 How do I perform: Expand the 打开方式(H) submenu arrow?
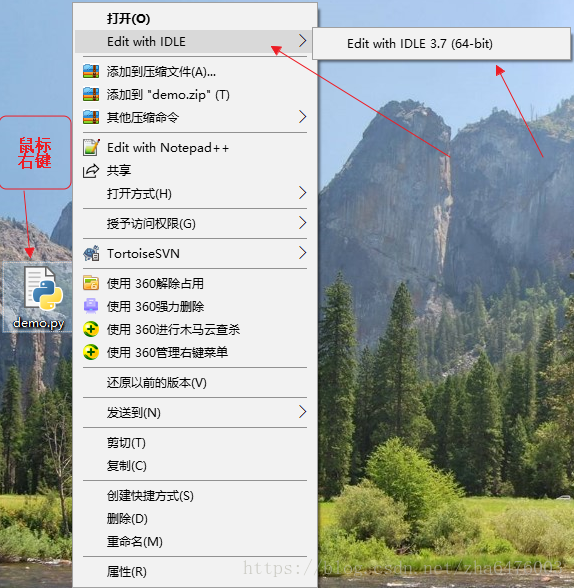click(x=303, y=193)
